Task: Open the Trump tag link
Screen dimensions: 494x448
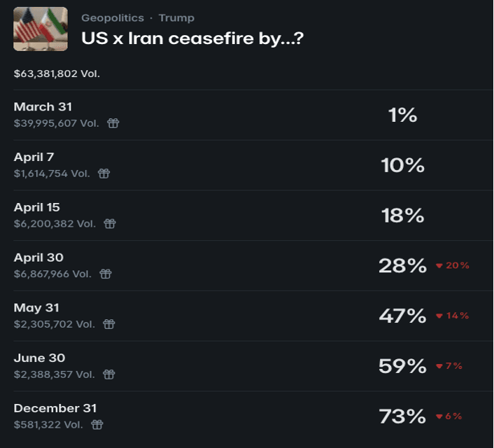Action: pyautogui.click(x=176, y=18)
